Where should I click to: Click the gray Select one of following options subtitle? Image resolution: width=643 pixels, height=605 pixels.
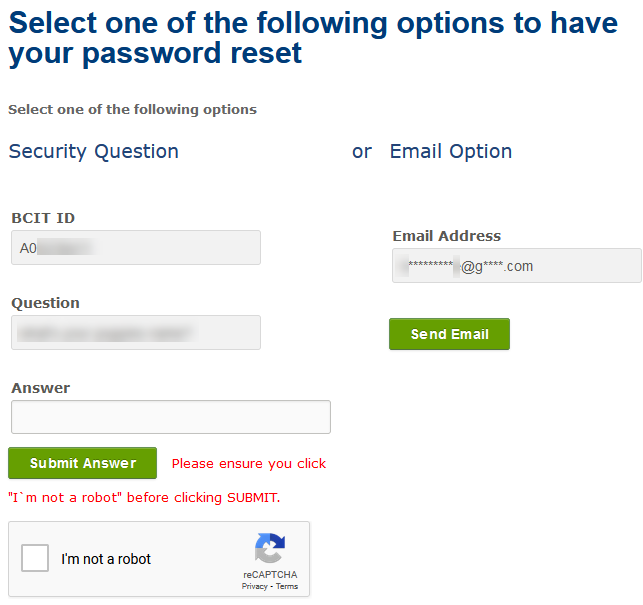click(x=132, y=110)
